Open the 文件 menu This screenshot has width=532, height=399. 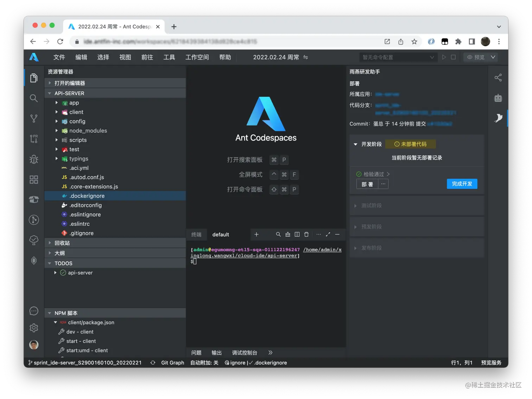[x=59, y=57]
